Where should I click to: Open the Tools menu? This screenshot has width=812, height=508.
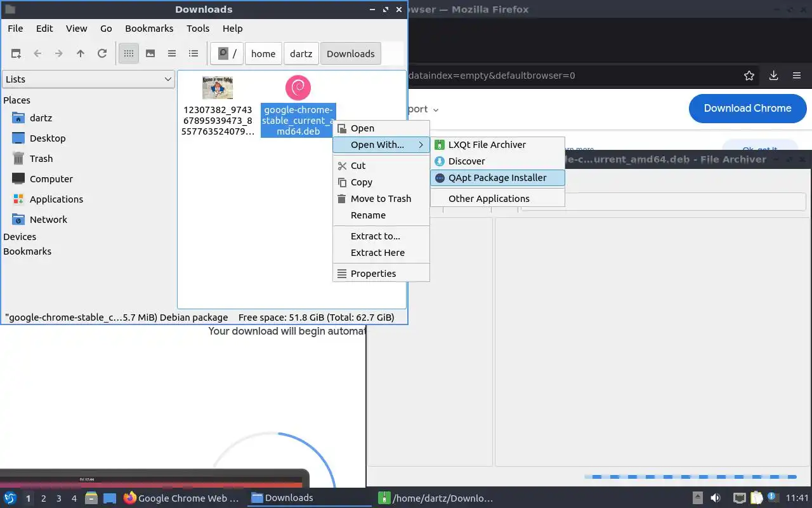(x=198, y=29)
